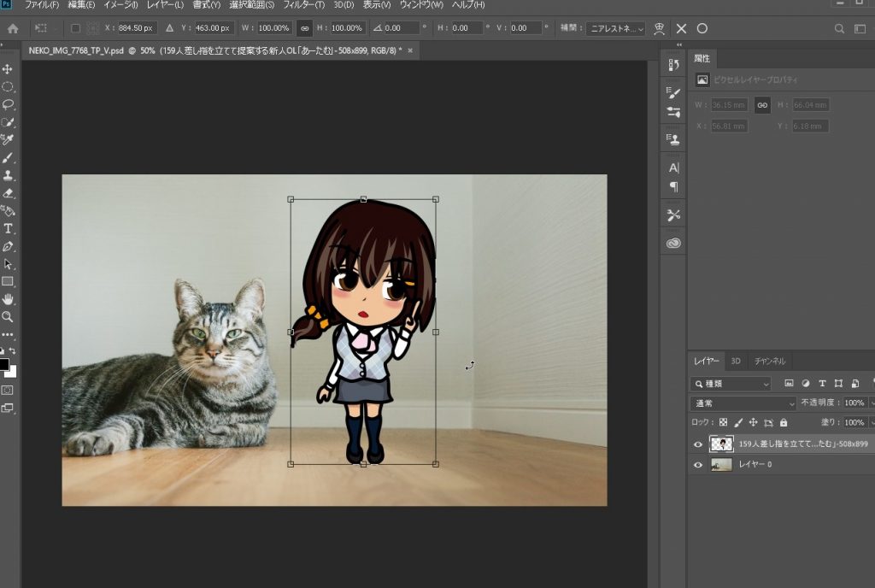Select the Zoom tool
This screenshot has width=875, height=588.
9,316
